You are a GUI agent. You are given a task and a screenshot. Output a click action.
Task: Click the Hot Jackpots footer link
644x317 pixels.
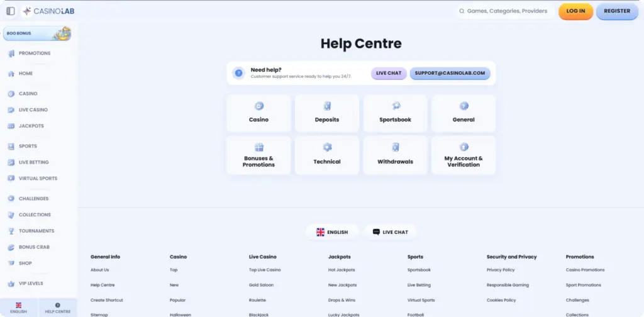pyautogui.click(x=341, y=270)
